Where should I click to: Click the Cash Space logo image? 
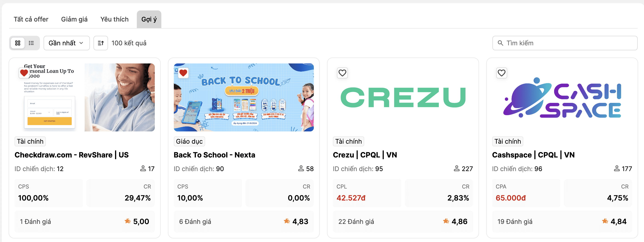(562, 98)
